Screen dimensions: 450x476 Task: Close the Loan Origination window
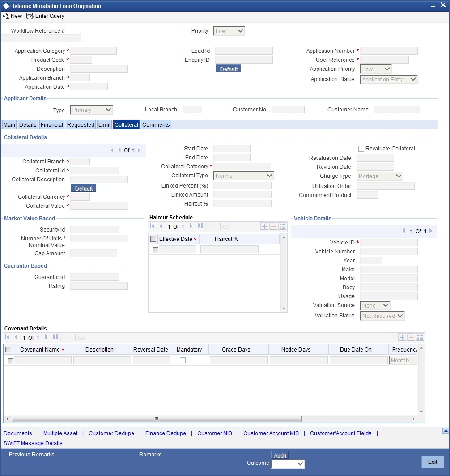tap(443, 5)
